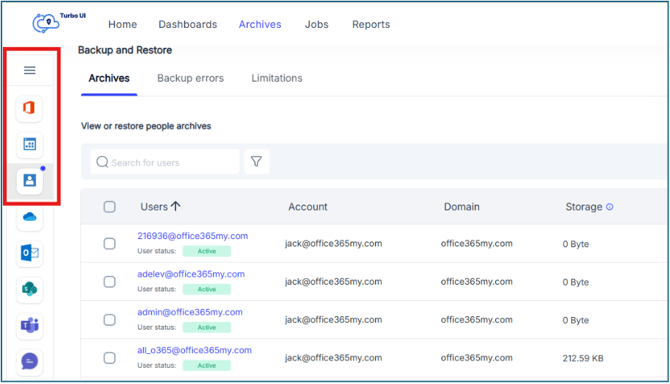The image size is (670, 384).
Task: Click Active status badge for adelev user
Action: [207, 289]
